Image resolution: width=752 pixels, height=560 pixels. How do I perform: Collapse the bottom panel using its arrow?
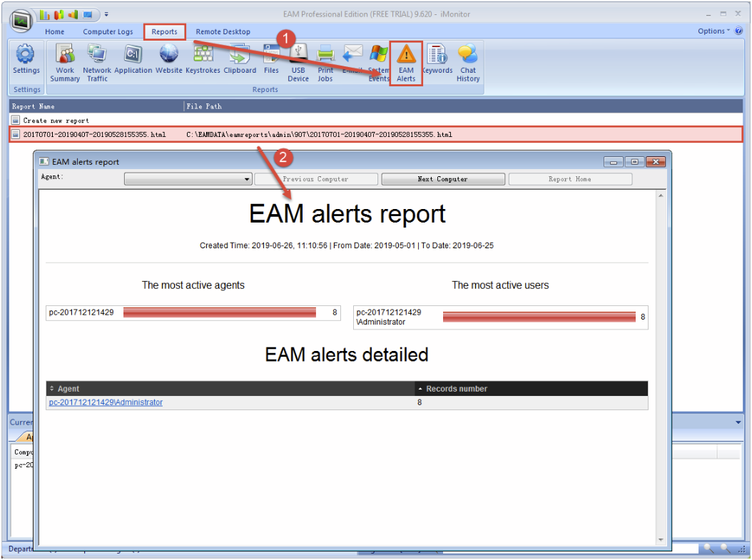pyautogui.click(x=738, y=422)
